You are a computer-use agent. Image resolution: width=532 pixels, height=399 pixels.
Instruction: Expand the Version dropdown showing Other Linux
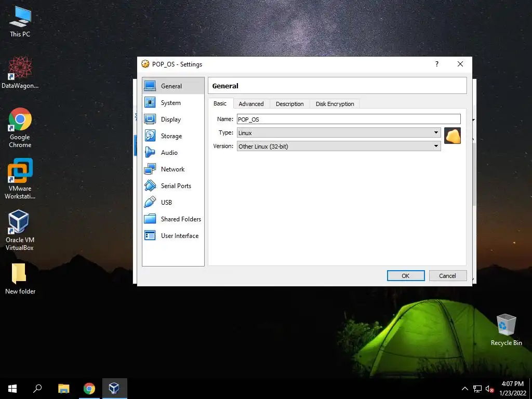(339, 146)
